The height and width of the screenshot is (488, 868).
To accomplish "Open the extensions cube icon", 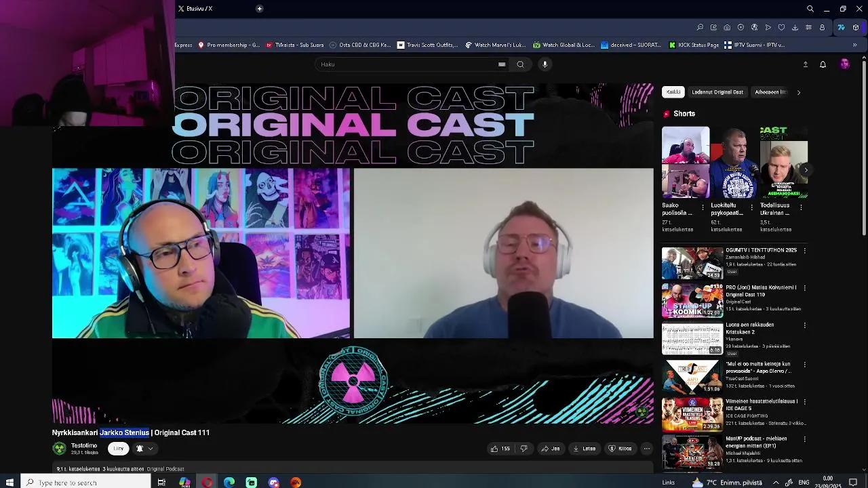I will click(x=856, y=28).
